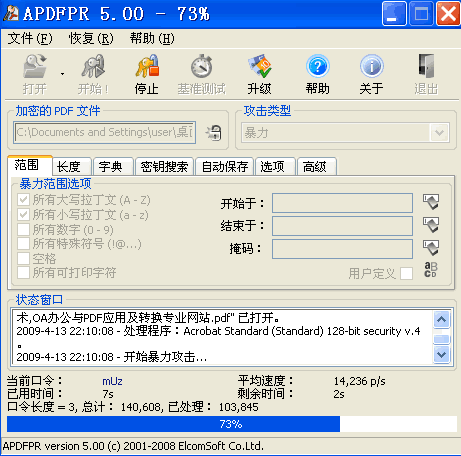Toggle 所有大写拉丁文 (A - Z) checkbox
Viewport: 461px width, 456px height.
click(23, 200)
